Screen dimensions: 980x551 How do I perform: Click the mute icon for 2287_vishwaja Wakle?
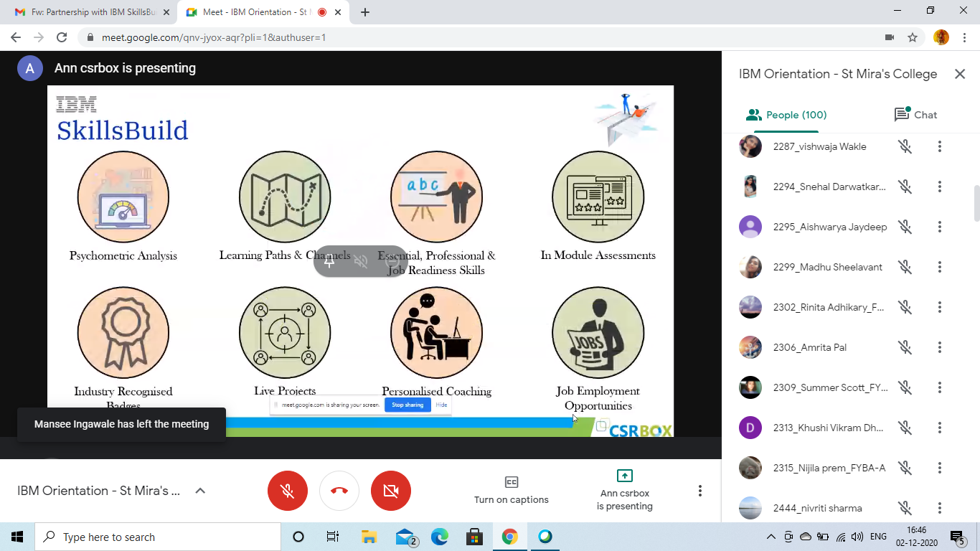(x=905, y=146)
